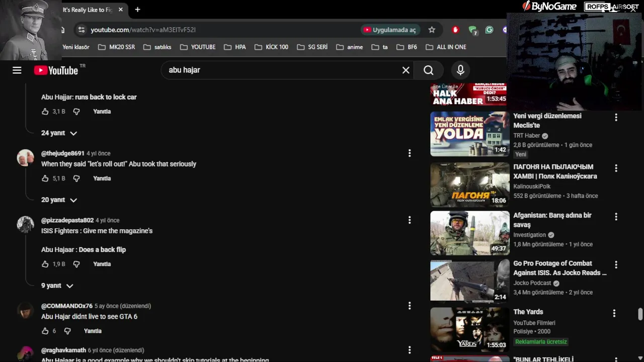
Task: Close the 'It's Really Like to Fig' tab
Action: (121, 10)
